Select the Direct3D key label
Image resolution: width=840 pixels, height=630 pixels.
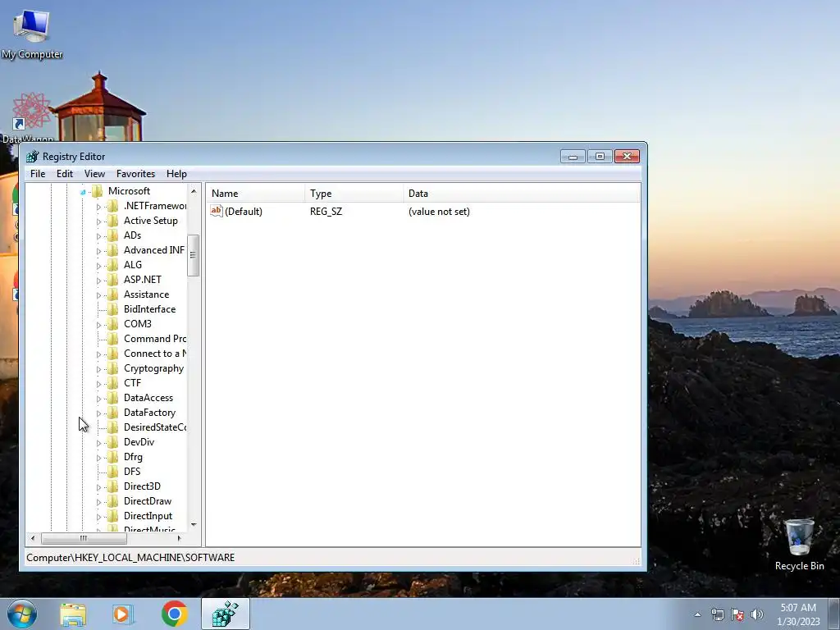point(142,486)
